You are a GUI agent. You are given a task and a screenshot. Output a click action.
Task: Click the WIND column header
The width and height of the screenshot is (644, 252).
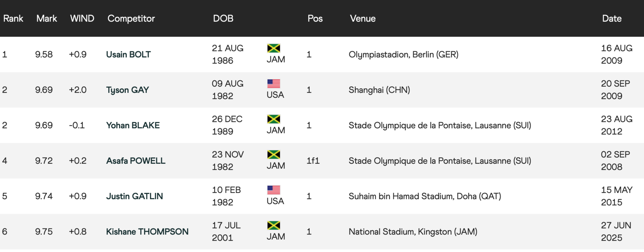point(82,18)
